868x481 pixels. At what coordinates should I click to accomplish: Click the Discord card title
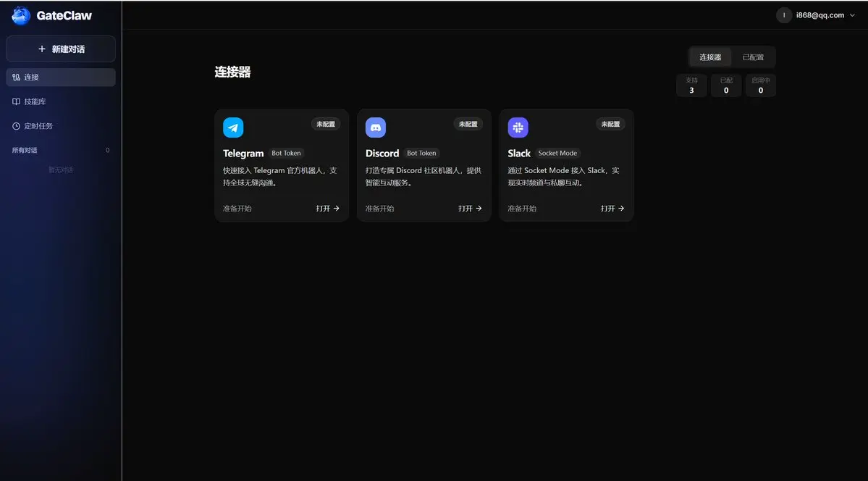pyautogui.click(x=382, y=154)
